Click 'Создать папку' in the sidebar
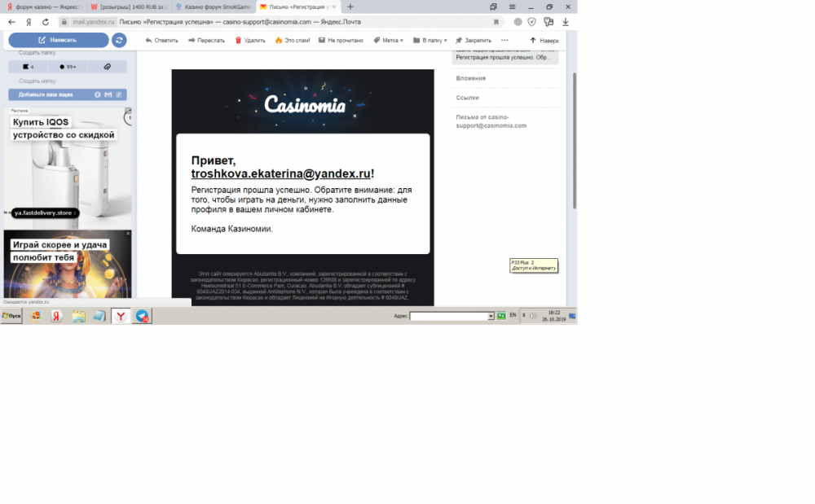Screen dimensions: 815x504 click(x=37, y=53)
